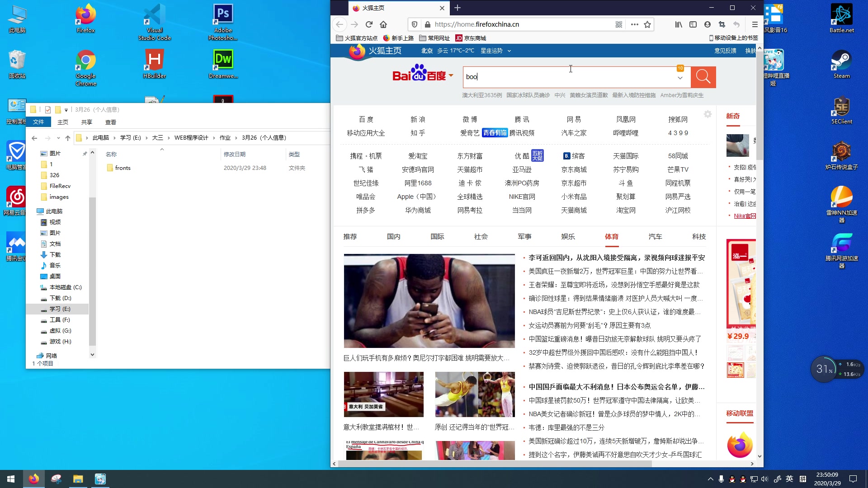Open Firefox library icon
Screen dimensions: 868x488
679,24
